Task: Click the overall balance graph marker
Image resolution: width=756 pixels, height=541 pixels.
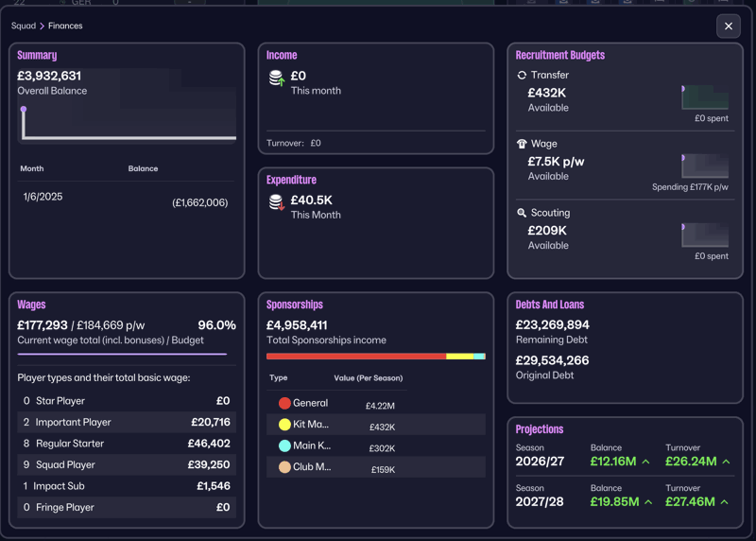Action: [x=23, y=109]
